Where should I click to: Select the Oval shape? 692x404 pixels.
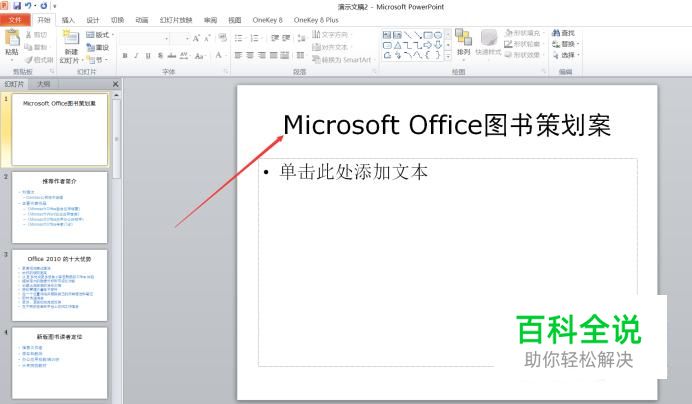[x=438, y=35]
